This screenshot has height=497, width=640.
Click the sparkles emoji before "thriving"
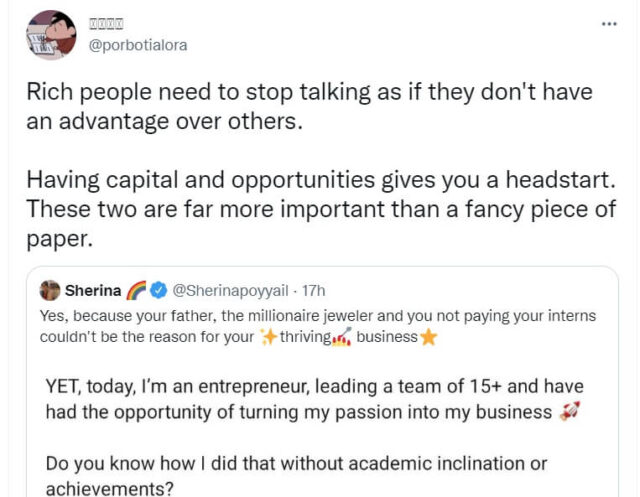click(x=267, y=337)
